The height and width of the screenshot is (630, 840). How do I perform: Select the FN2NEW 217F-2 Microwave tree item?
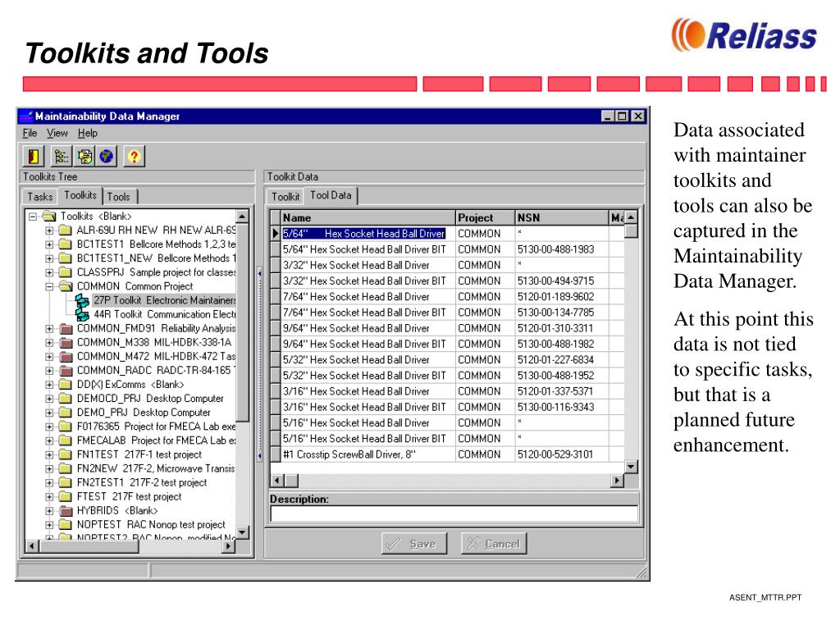[x=156, y=468]
